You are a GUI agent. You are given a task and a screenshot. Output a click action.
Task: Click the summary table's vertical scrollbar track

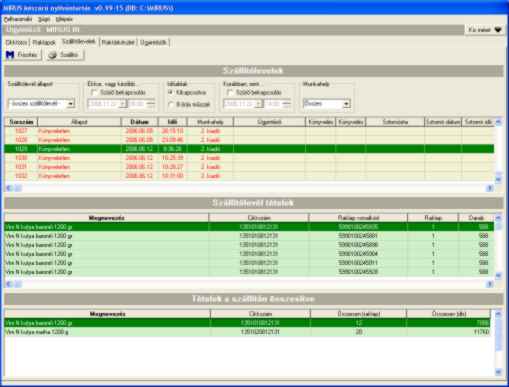[498, 360]
